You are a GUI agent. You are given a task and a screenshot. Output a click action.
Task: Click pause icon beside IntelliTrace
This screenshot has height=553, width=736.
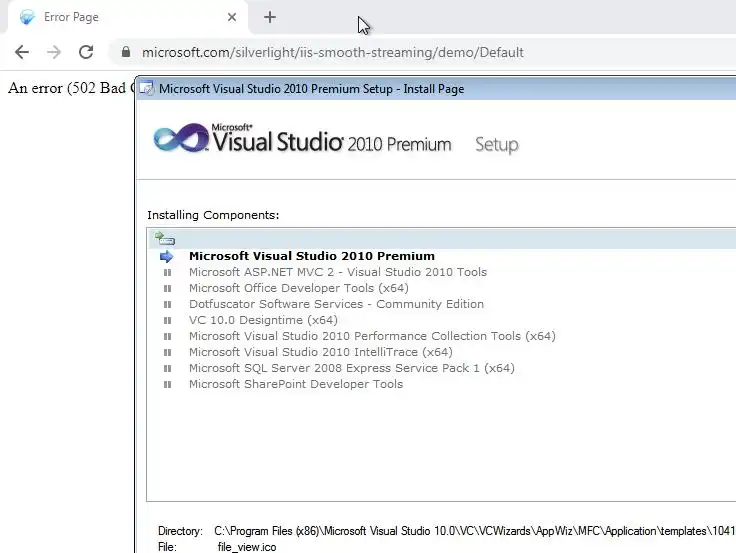pyautogui.click(x=167, y=352)
